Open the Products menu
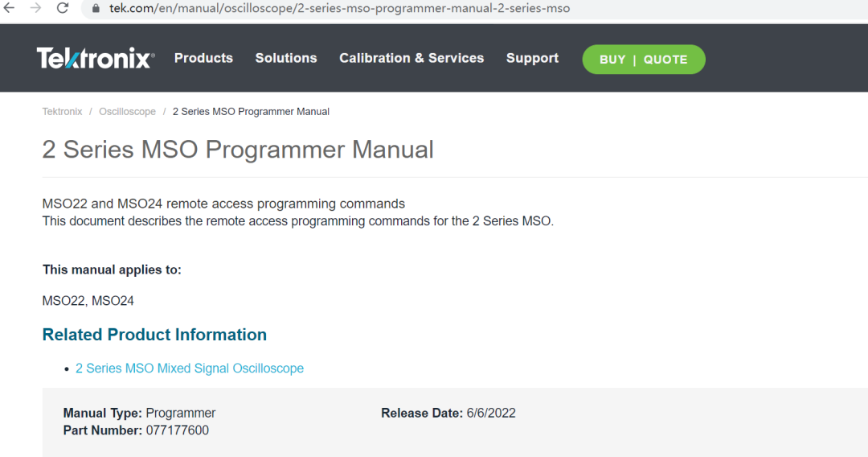Viewport: 868px width, 457px height. click(203, 58)
